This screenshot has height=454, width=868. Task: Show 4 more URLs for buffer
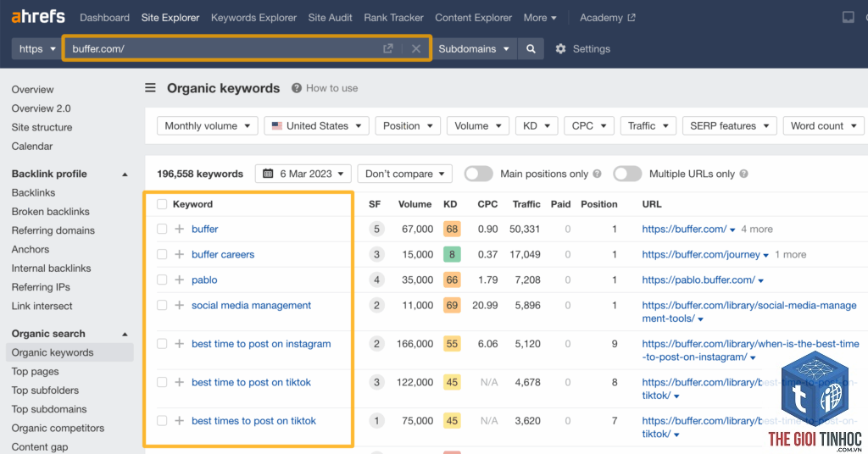(x=757, y=229)
